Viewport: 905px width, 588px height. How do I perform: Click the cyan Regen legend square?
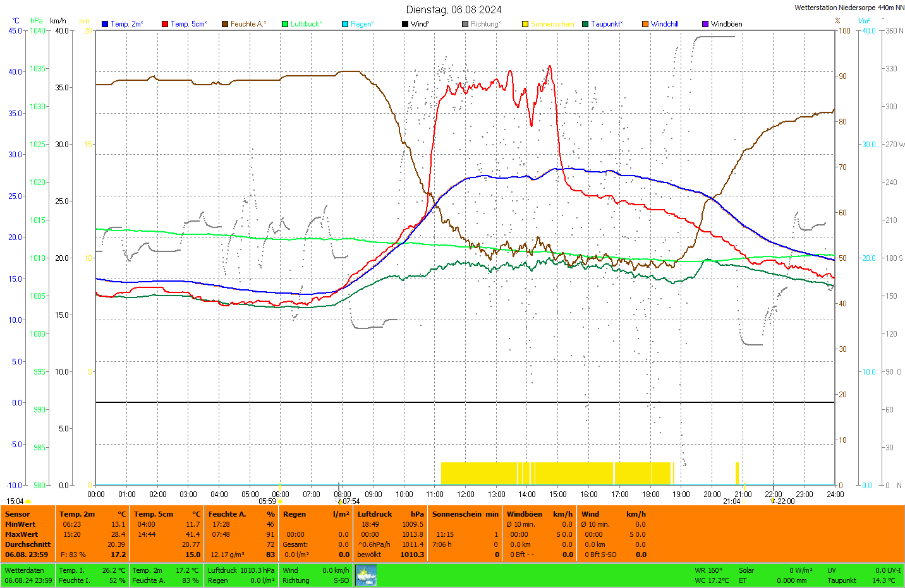(345, 24)
